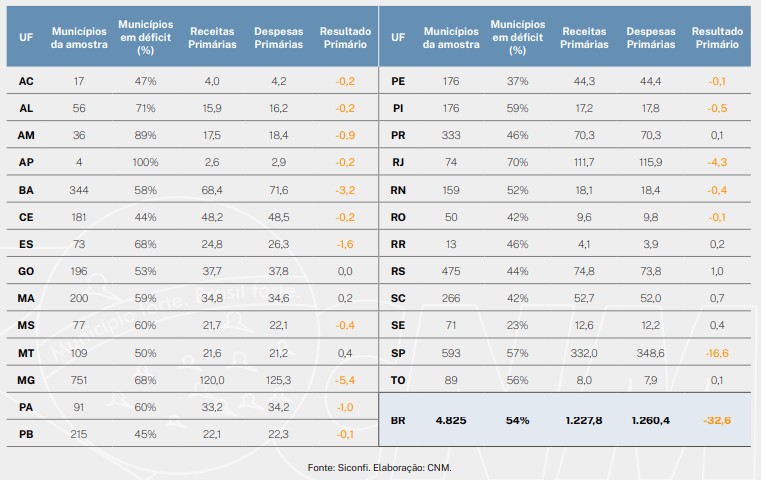
Task: Click the 1.260,4 total expenses value
Action: tap(650, 421)
